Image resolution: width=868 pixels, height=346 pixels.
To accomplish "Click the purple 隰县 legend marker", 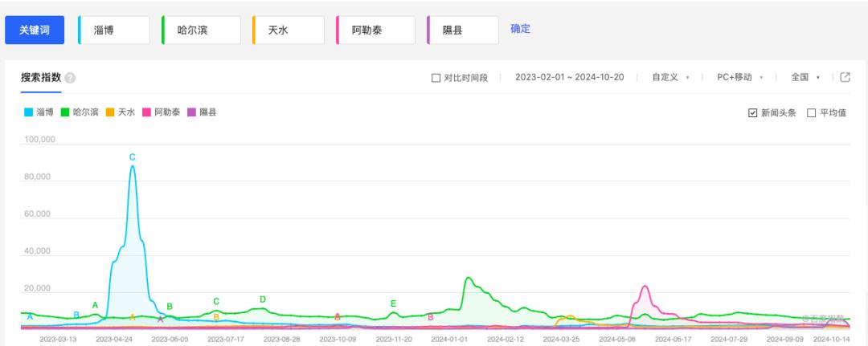I will [192, 112].
